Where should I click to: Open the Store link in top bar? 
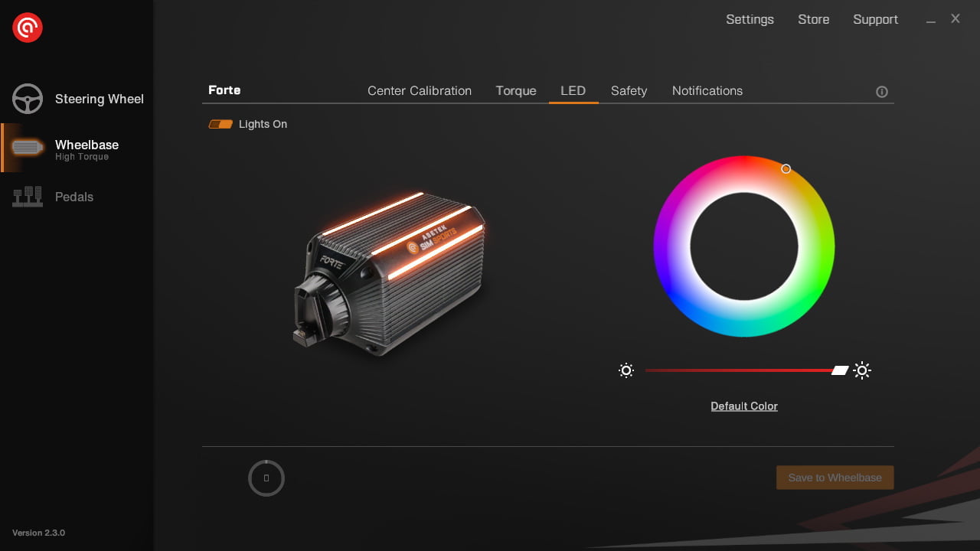tap(813, 20)
